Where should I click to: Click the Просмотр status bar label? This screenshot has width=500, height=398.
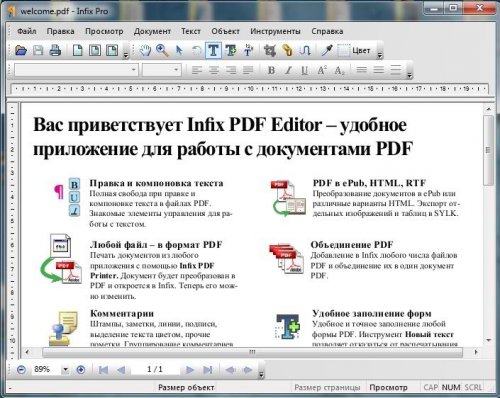(x=388, y=387)
